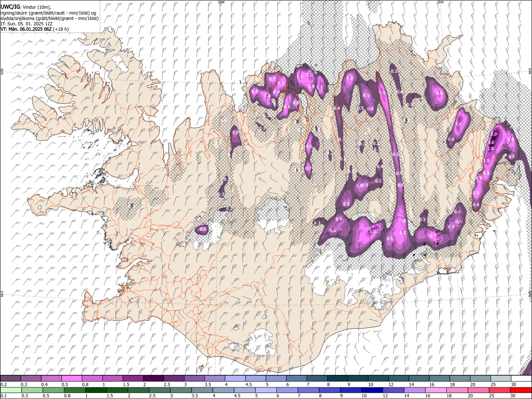Select the bright pink 0.5 swatch in top legend
This screenshot has height=399, width=532.
(71, 379)
